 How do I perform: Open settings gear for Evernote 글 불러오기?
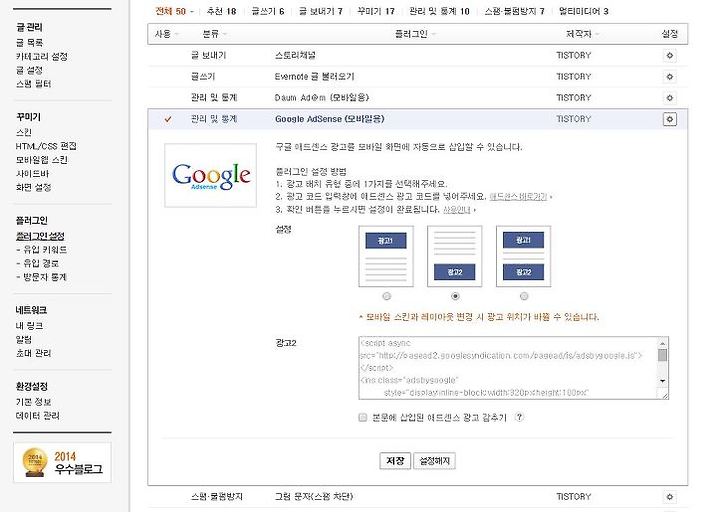(x=669, y=77)
